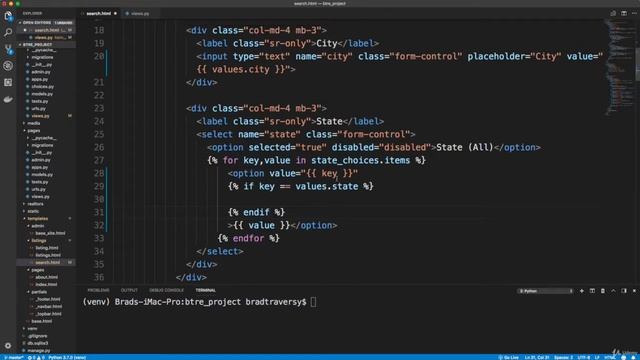
Task: Open base.html in the file tree
Action: [x=41, y=321]
